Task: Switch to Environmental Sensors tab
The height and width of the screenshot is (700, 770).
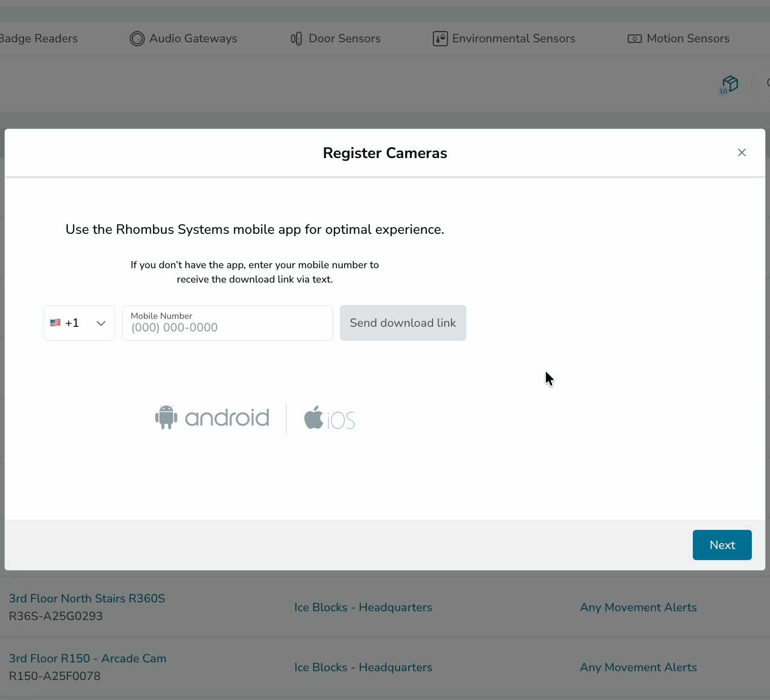Action: [x=504, y=39]
